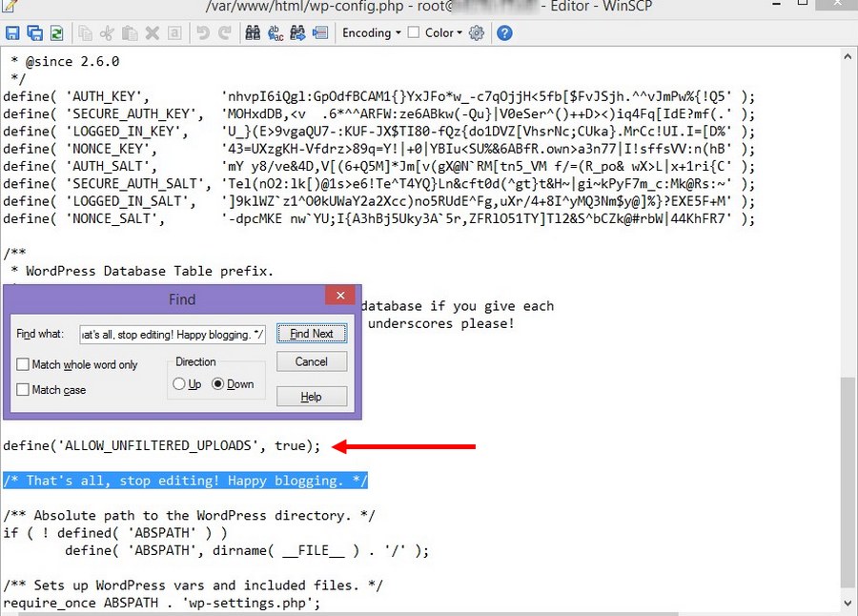858x616 pixels.
Task: Select the highlighted stop editing comment line
Action: (x=184, y=481)
